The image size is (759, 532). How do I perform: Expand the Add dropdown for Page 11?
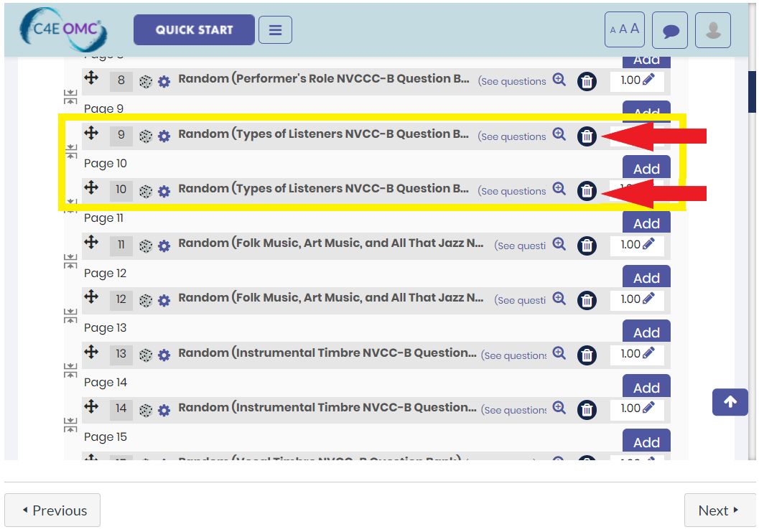646,222
